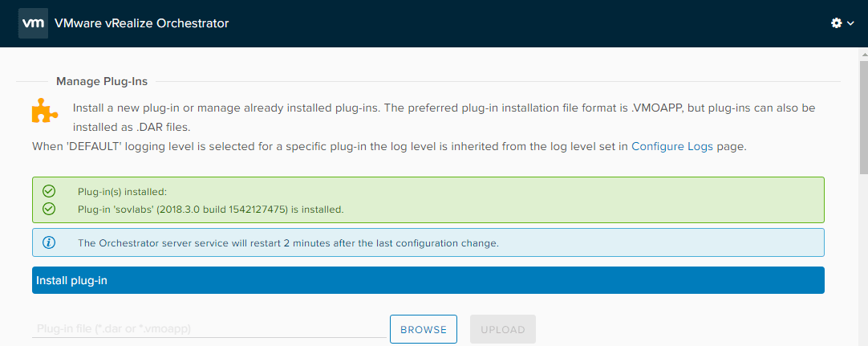Click the Manage Plug-Ins heading

pos(102,81)
